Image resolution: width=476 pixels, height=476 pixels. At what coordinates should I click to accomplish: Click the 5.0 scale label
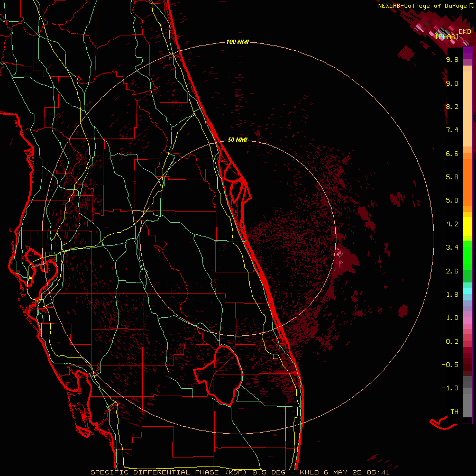452,200
